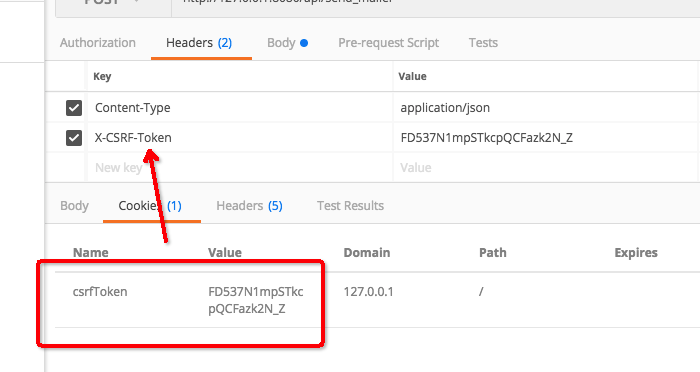
Task: Click the request headers Value column header
Action: click(x=412, y=76)
